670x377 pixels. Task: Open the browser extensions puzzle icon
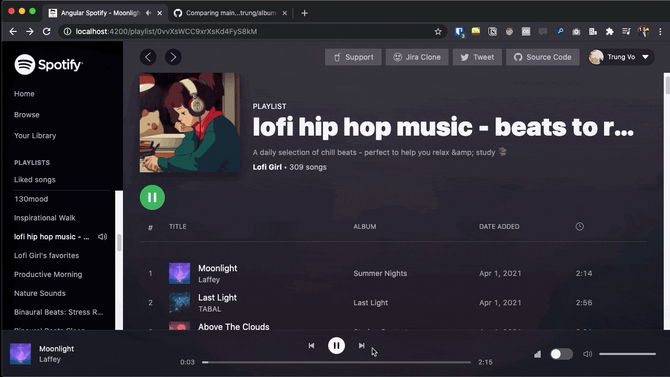610,31
